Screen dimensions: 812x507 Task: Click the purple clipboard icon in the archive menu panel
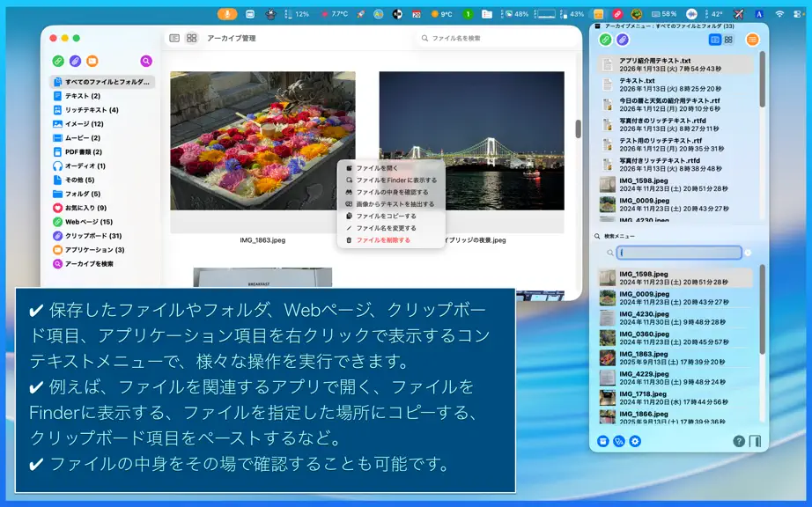(623, 40)
